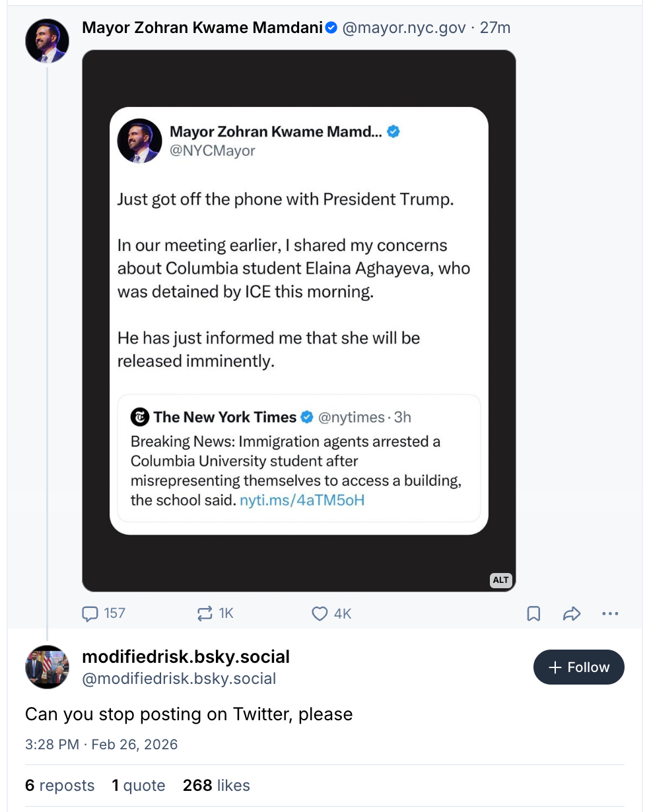Follow modifiedrisk.bsky.social
The image size is (647, 812).
coord(578,667)
